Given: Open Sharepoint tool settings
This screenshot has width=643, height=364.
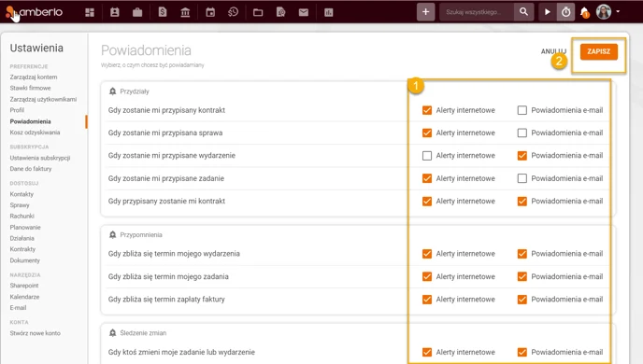Looking at the screenshot, I should pyautogui.click(x=24, y=286).
